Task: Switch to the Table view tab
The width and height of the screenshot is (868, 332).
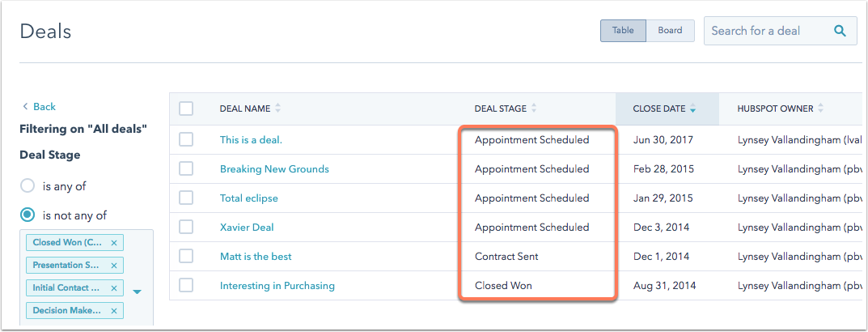Action: coord(623,31)
